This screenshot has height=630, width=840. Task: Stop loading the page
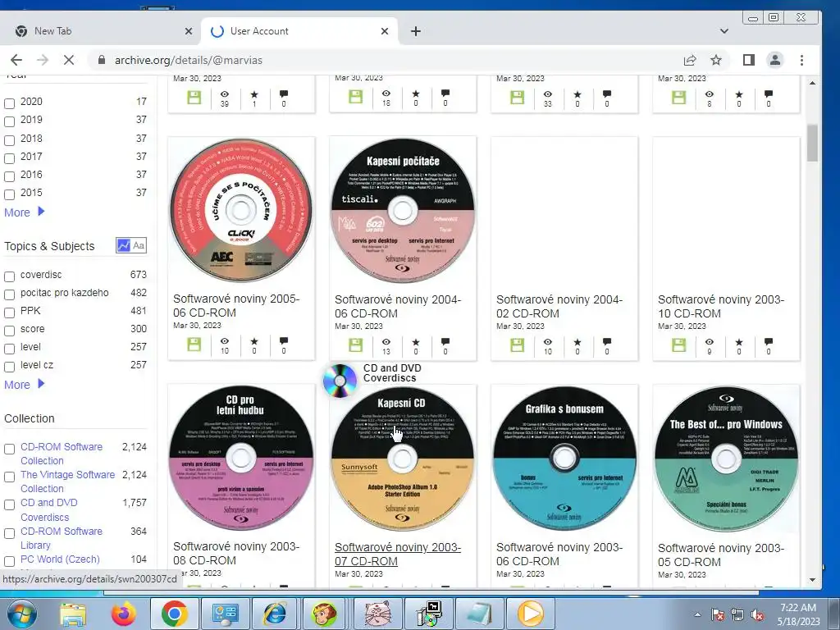[x=69, y=60]
